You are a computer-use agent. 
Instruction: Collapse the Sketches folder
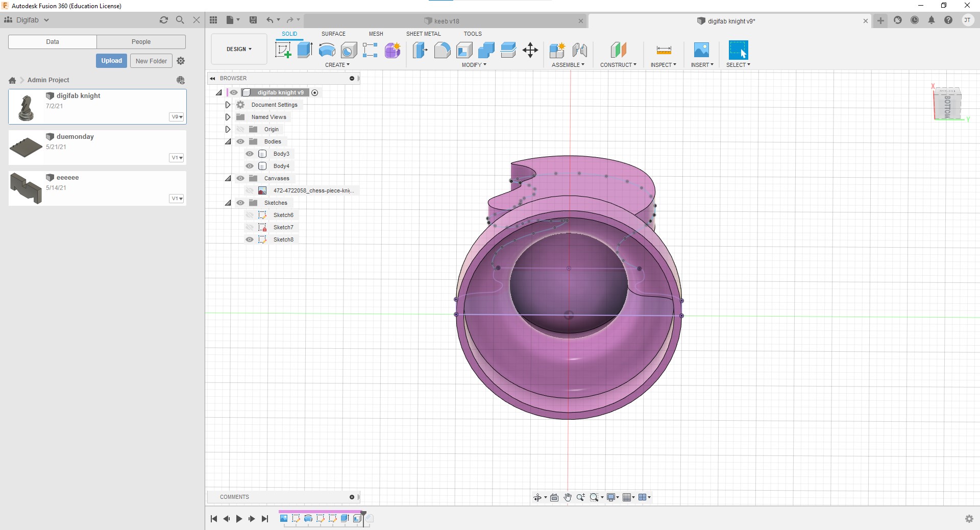(x=228, y=203)
